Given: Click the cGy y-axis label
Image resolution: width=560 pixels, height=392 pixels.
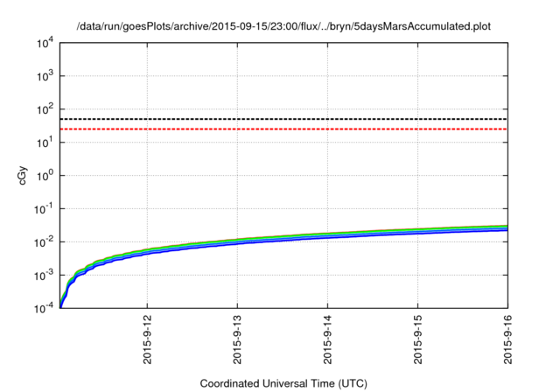Looking at the screenshot, I should (x=23, y=175).
